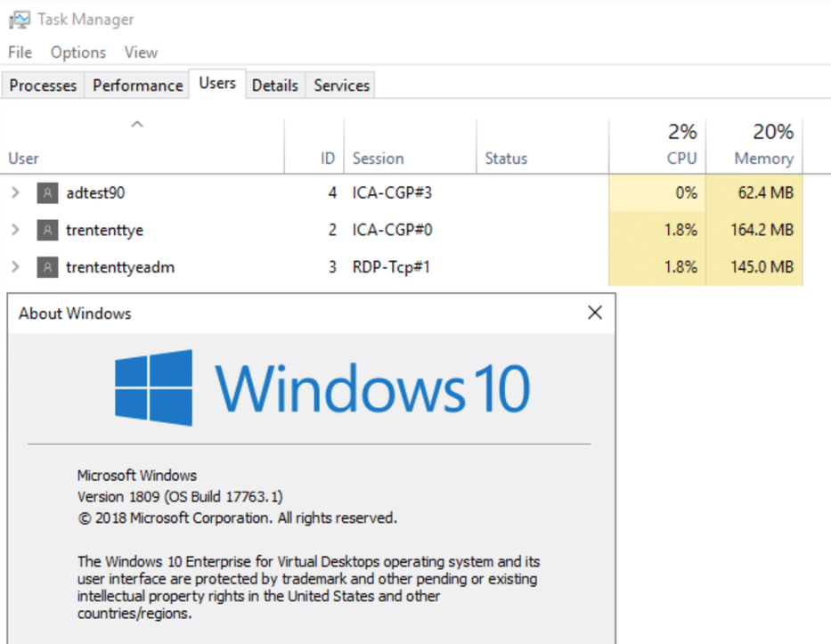Switch to the Performance tab
This screenshot has height=644, width=831.
click(138, 86)
